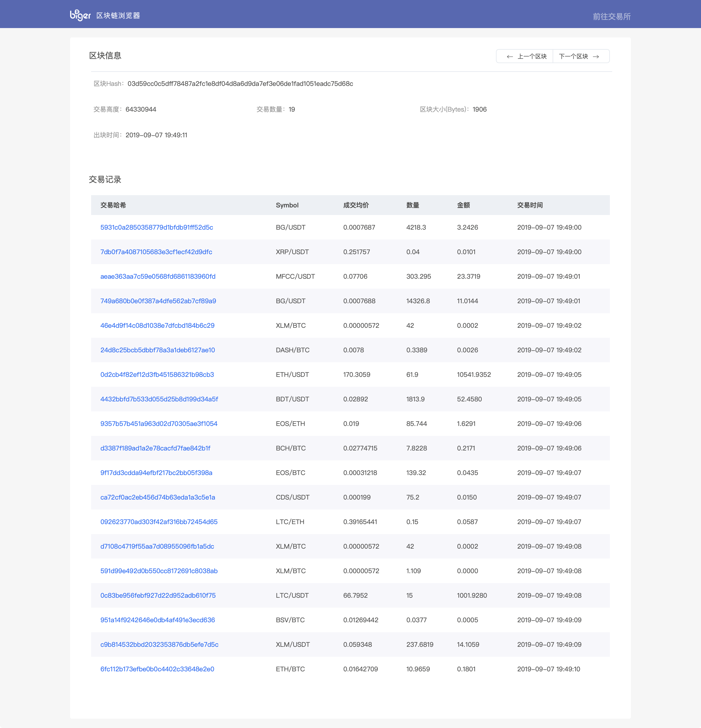Open transaction 749a680b0e0f387a4dfe562ab7cf89a9
701x728 pixels.
coord(158,301)
